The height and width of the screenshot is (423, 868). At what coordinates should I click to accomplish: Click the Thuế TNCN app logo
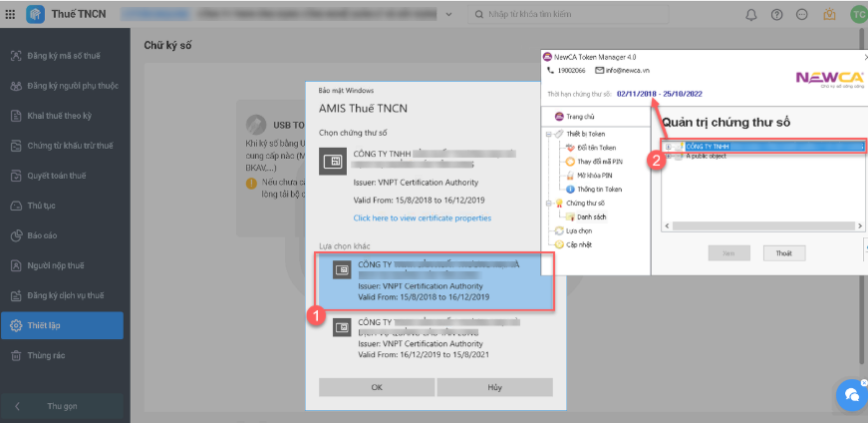36,14
